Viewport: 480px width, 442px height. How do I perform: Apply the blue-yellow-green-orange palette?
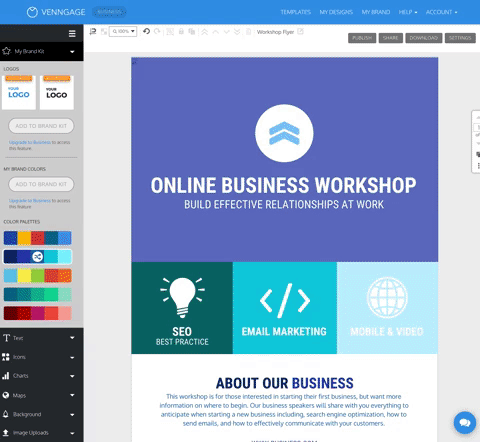(37, 276)
